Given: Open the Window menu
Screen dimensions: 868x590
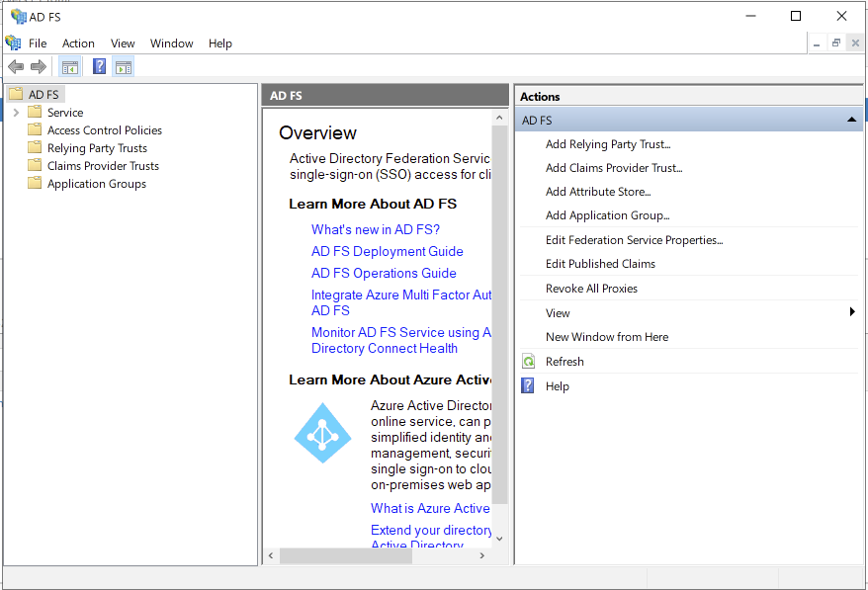Looking at the screenshot, I should coord(171,43).
